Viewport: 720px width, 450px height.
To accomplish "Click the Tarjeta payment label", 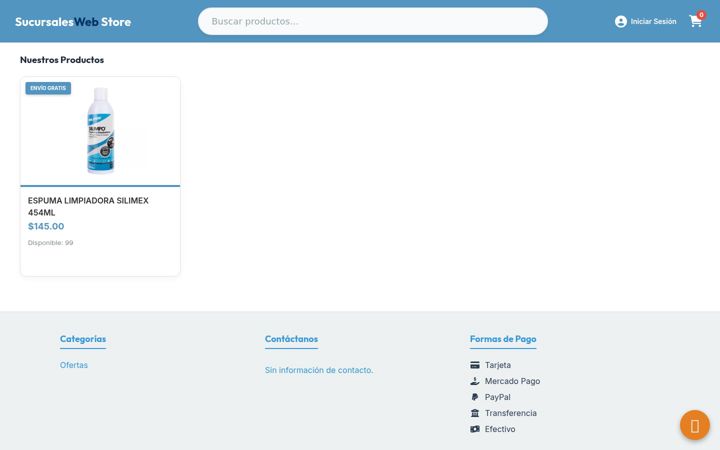I will 498,365.
